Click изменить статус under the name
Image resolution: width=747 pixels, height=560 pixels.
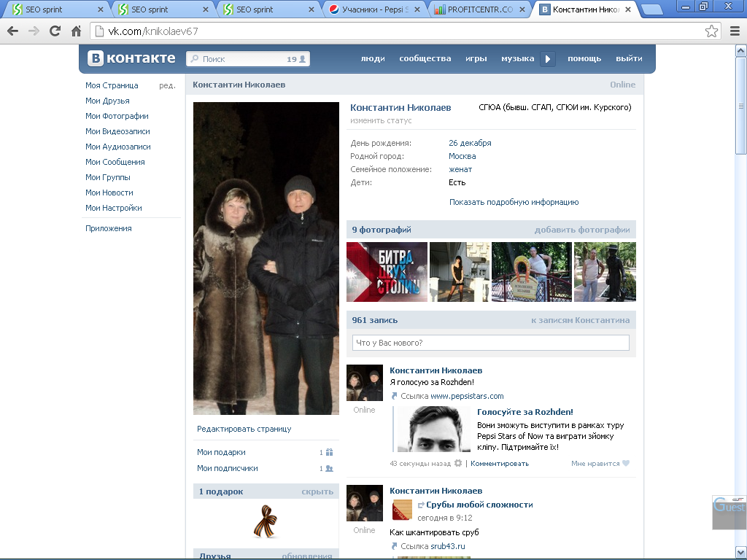point(381,121)
